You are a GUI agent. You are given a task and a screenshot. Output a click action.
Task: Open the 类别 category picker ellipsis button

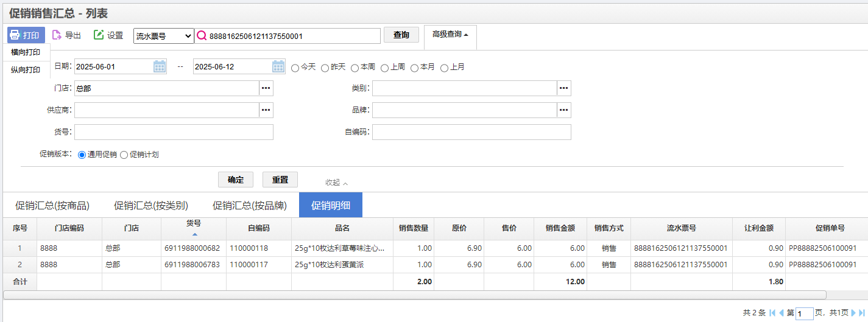[564, 88]
